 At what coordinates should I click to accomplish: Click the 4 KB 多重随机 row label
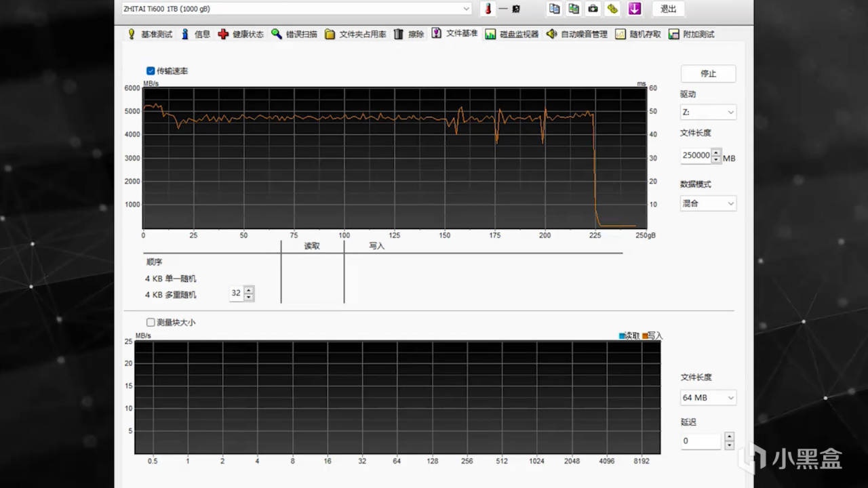(171, 295)
